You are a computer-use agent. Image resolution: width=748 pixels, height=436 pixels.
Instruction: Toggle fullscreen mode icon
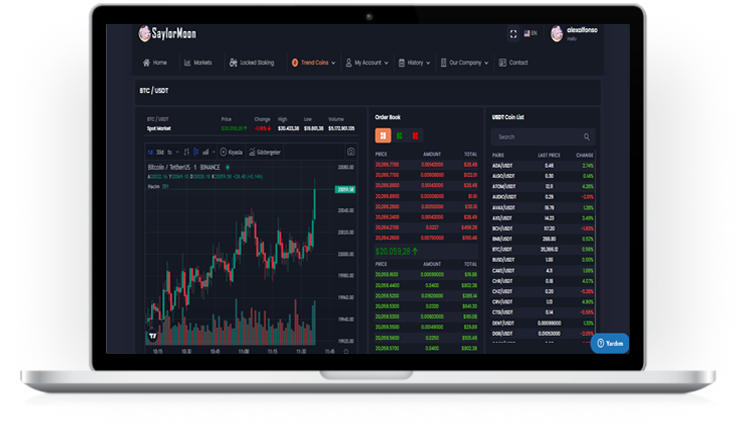pyautogui.click(x=513, y=34)
